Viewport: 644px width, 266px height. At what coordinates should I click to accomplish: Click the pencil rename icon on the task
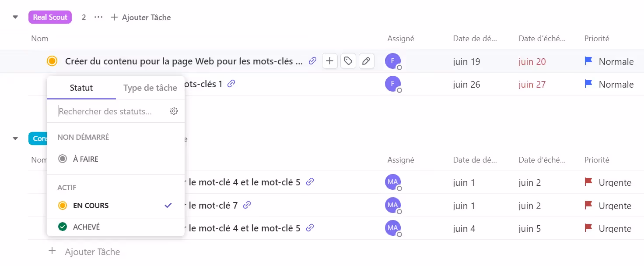(x=366, y=61)
